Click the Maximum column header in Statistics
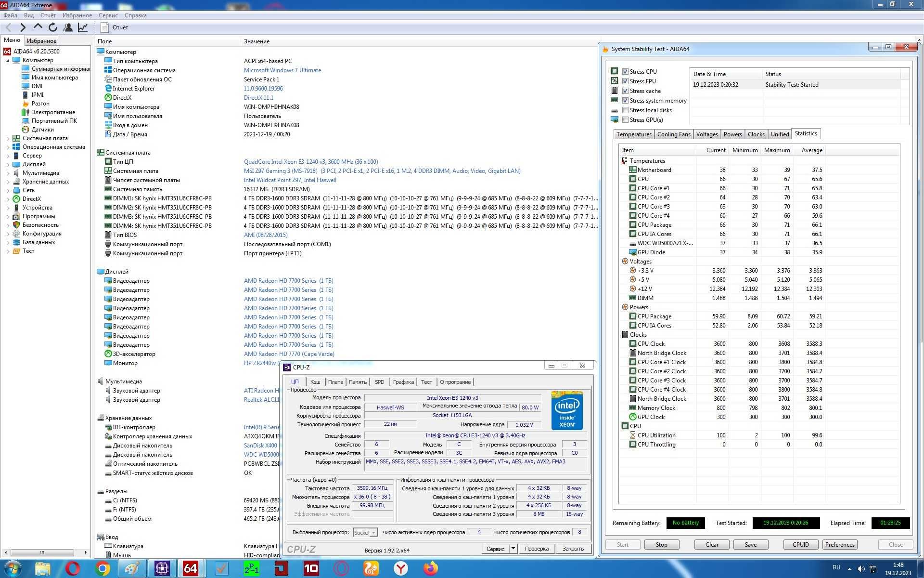This screenshot has height=578, width=924. coord(777,150)
